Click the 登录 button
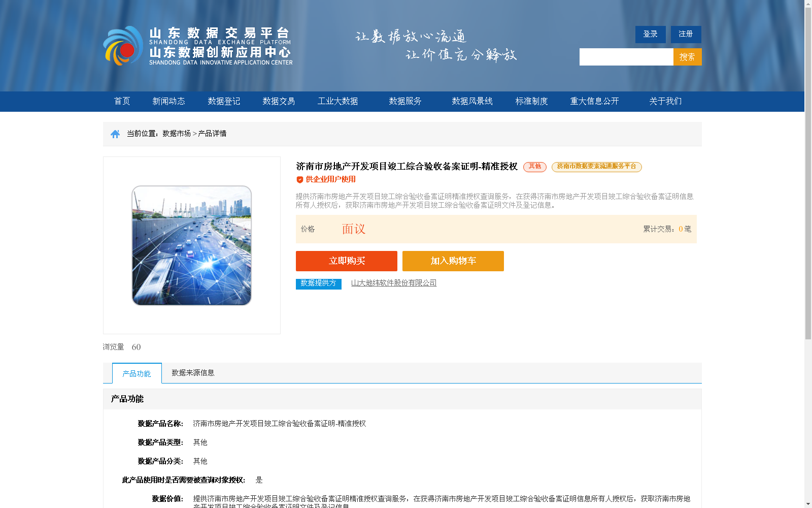The image size is (812, 508). (651, 34)
